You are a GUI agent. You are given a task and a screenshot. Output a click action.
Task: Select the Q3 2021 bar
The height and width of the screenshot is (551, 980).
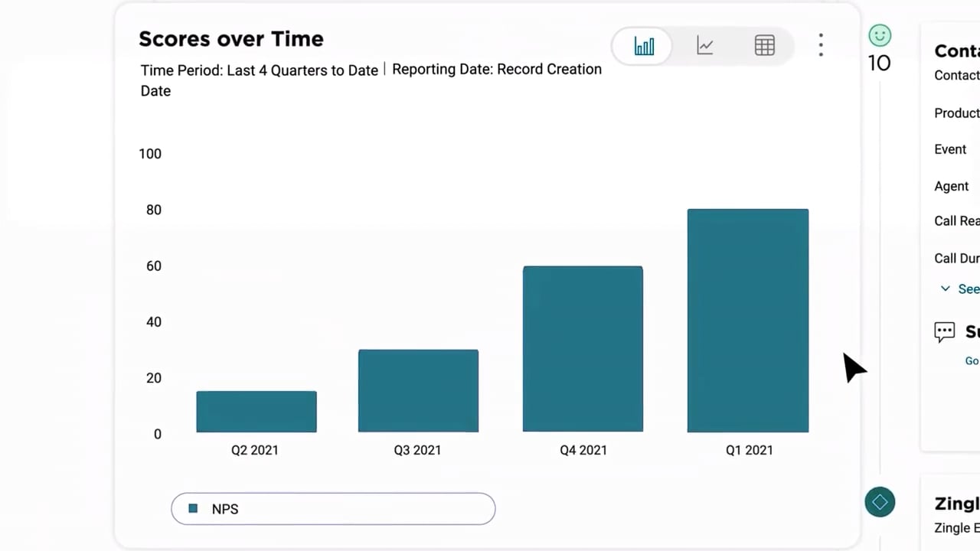(x=418, y=391)
